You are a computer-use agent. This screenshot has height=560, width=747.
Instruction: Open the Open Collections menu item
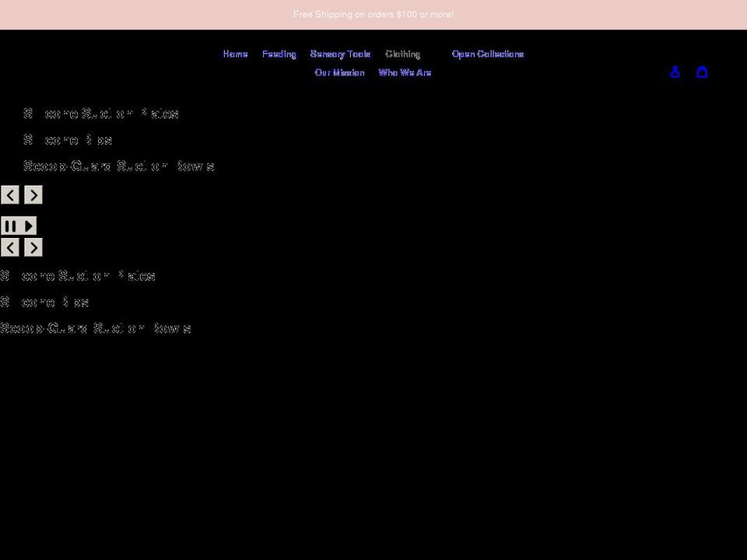pos(488,54)
